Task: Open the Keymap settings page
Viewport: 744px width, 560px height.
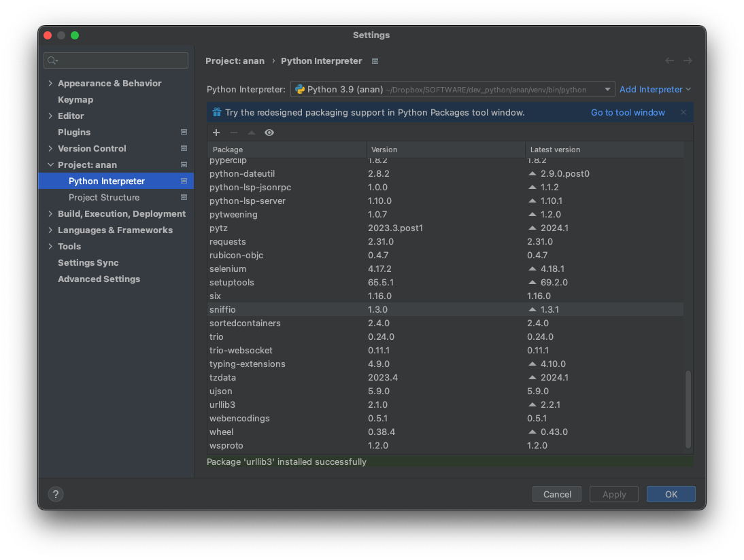Action: [75, 99]
